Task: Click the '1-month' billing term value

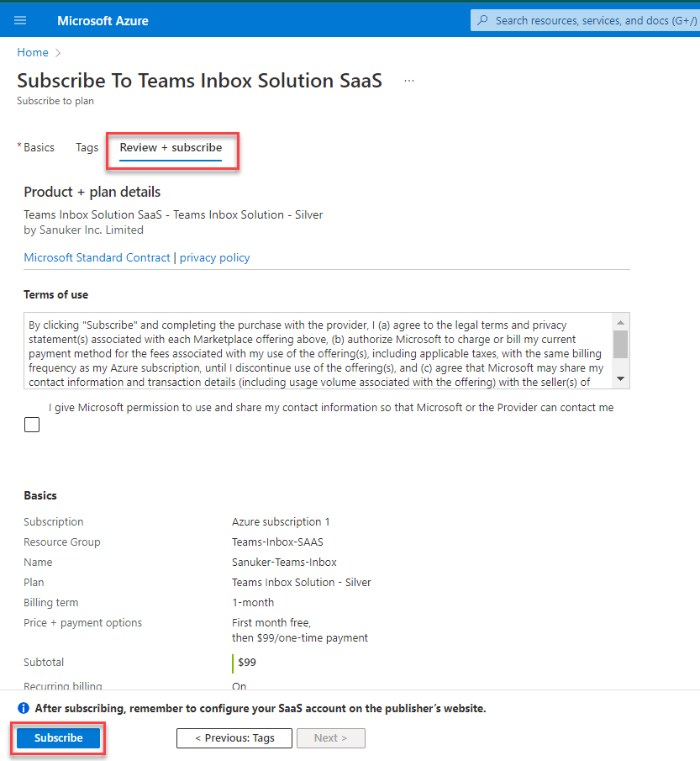Action: 253,602
